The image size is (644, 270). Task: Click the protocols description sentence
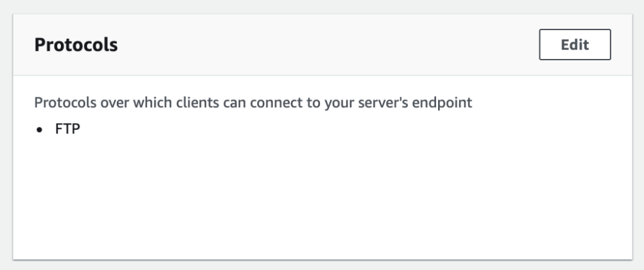254,106
